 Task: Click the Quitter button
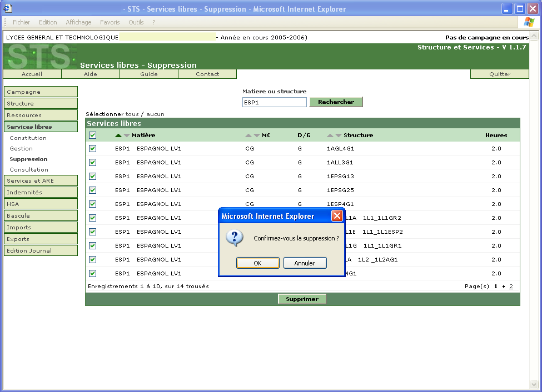[x=500, y=74]
